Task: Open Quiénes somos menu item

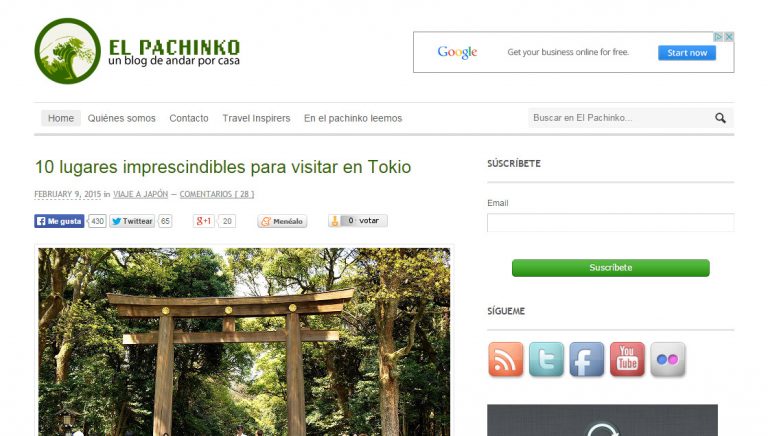Action: point(121,118)
